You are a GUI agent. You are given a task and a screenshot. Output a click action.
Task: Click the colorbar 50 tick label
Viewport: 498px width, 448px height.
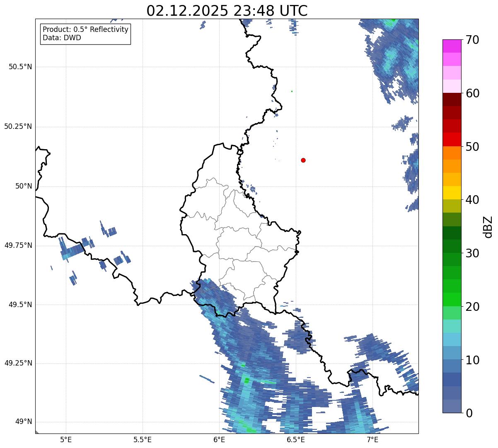(x=472, y=147)
